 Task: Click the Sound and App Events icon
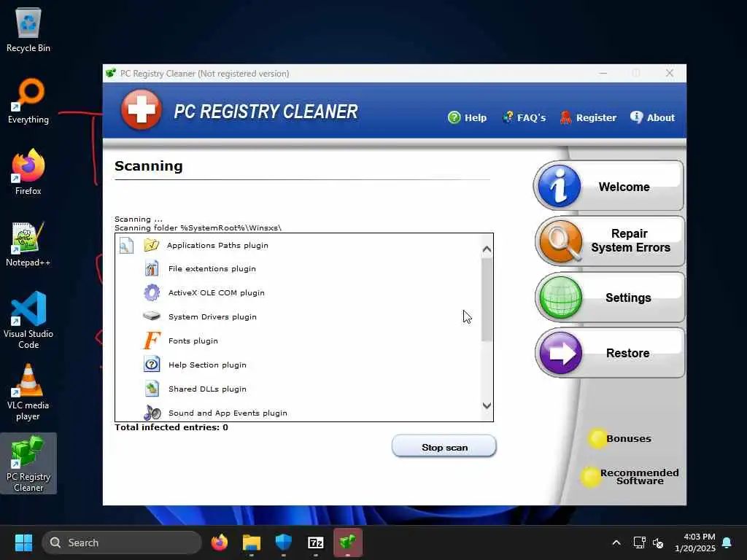(x=152, y=413)
